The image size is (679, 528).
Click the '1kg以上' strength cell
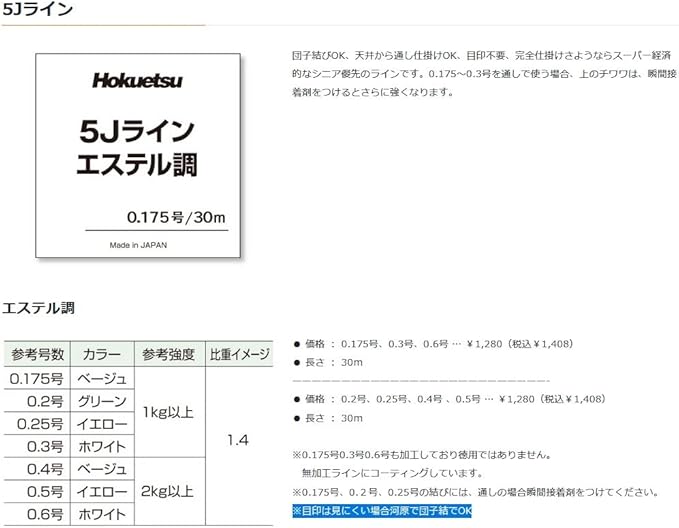click(169, 412)
